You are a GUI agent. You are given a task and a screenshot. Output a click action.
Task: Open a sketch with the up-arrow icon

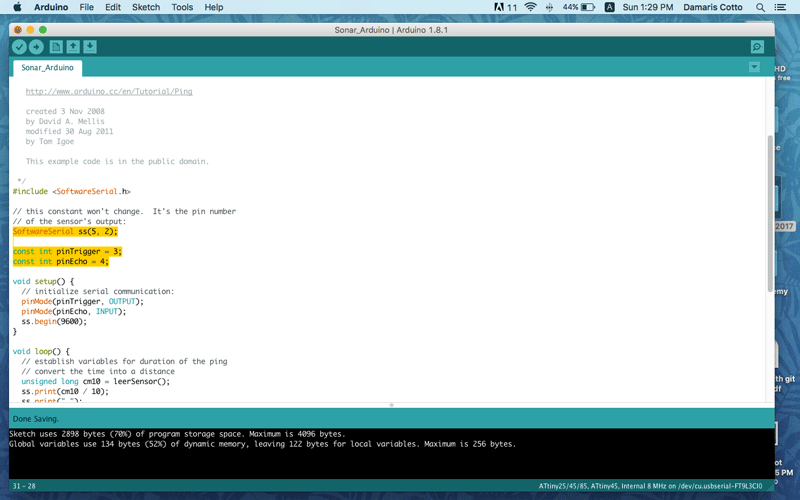(x=73, y=47)
